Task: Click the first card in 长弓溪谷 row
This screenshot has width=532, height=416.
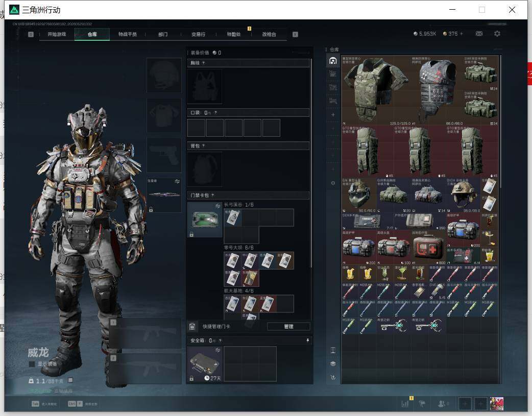Action: pyautogui.click(x=233, y=217)
